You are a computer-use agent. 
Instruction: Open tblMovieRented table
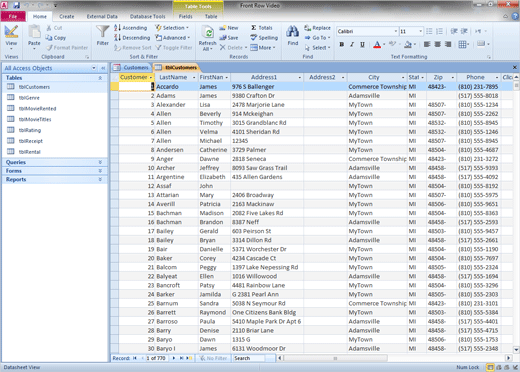point(37,109)
